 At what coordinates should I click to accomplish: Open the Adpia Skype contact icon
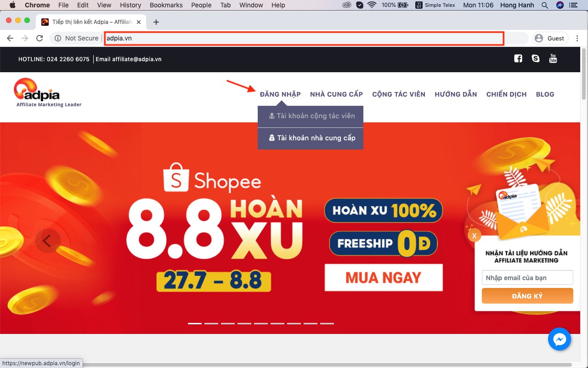536,58
